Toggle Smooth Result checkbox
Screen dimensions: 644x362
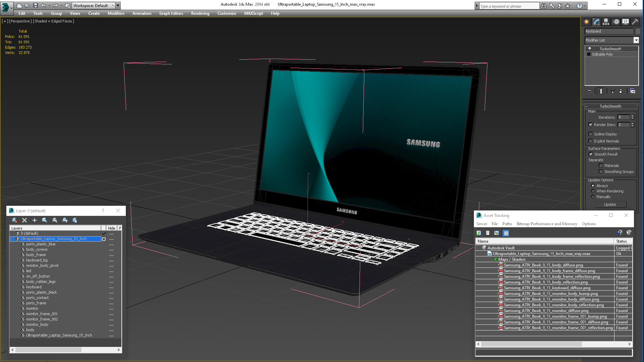point(591,154)
